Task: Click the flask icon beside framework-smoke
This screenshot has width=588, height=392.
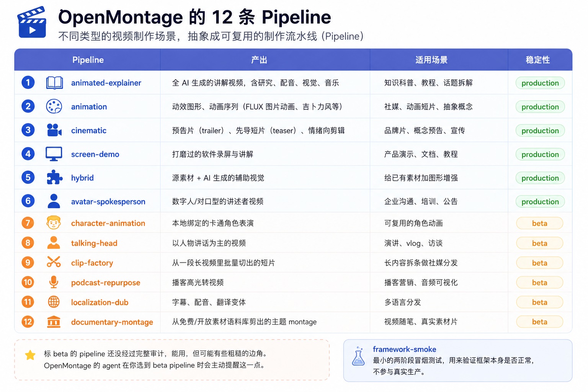Action: click(x=358, y=356)
